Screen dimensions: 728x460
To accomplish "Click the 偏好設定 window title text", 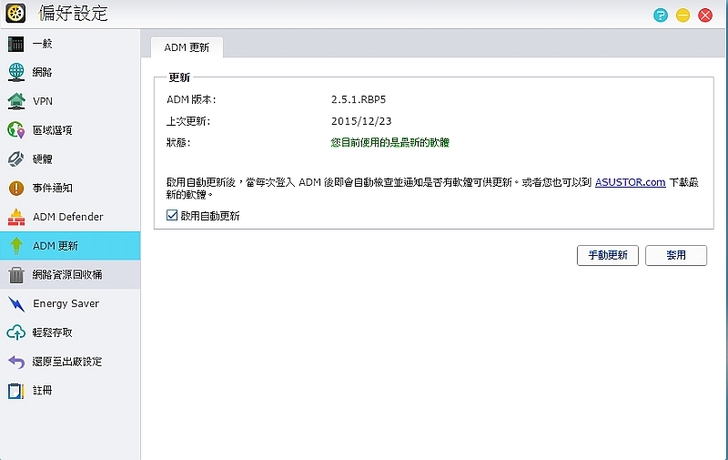I will tap(73, 13).
